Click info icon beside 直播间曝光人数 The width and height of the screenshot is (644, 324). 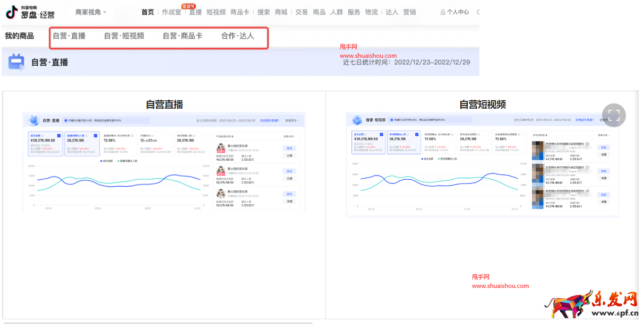pos(86,135)
